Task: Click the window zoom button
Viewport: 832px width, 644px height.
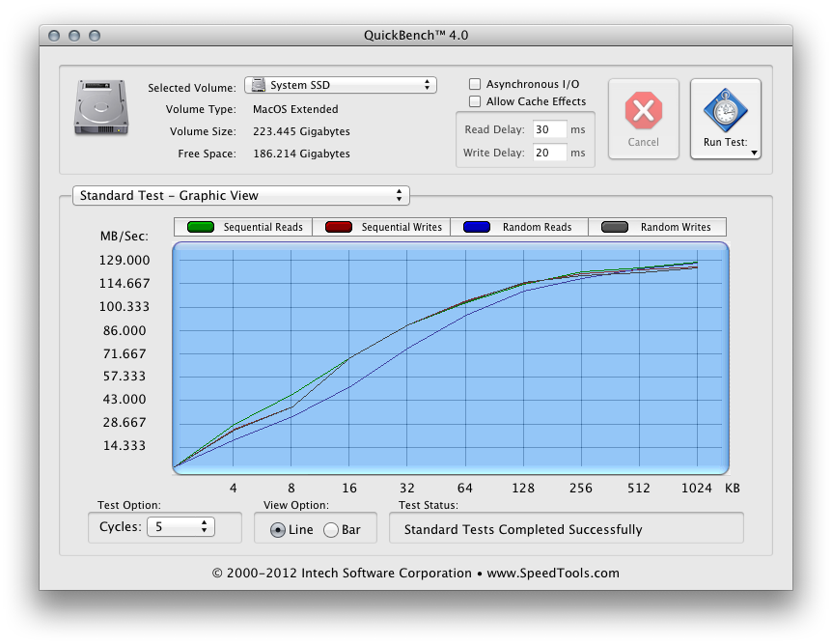Action: point(95,36)
